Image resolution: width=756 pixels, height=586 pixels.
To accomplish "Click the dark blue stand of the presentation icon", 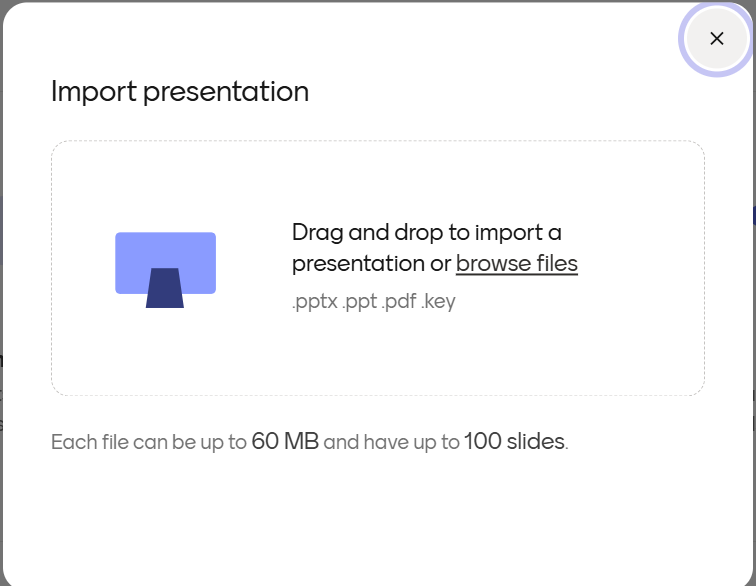I will [x=165, y=290].
